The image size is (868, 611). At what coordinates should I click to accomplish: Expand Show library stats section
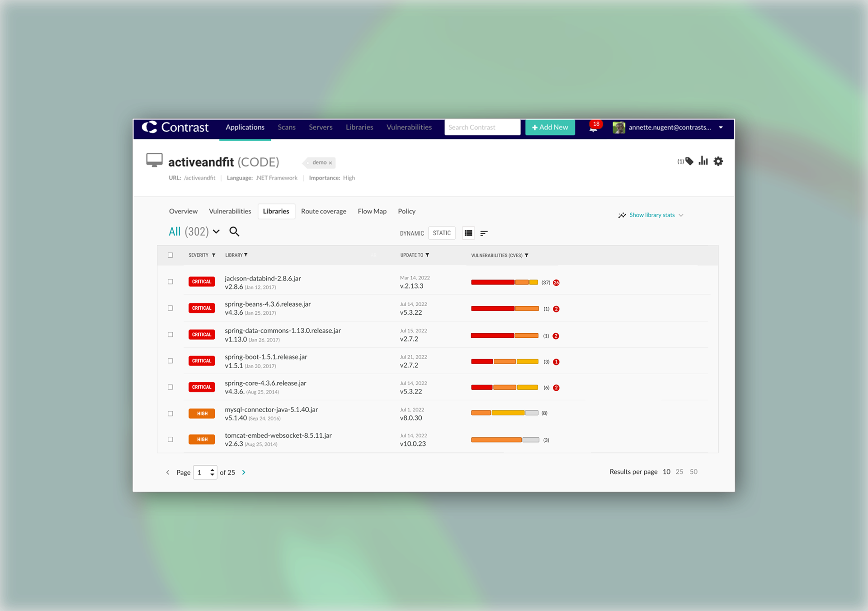(651, 215)
